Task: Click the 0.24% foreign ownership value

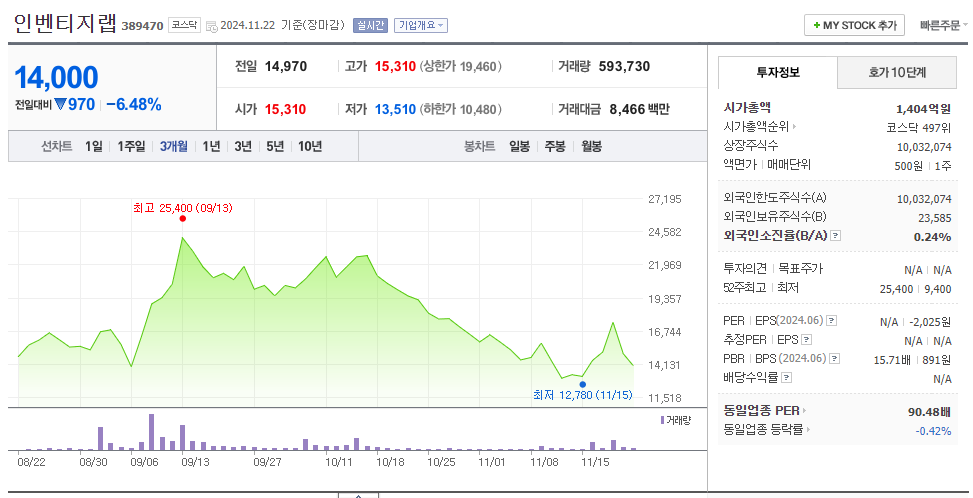Action: click(x=932, y=237)
